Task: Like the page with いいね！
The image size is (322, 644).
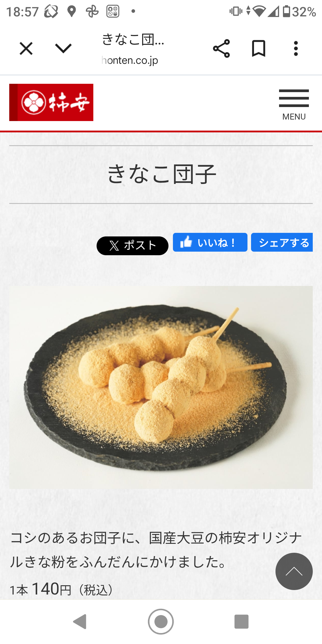Action: click(x=210, y=242)
